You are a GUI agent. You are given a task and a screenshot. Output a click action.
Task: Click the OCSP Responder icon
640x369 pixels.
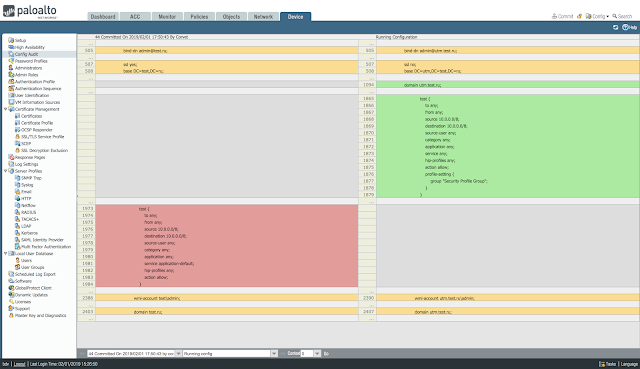pos(17,130)
